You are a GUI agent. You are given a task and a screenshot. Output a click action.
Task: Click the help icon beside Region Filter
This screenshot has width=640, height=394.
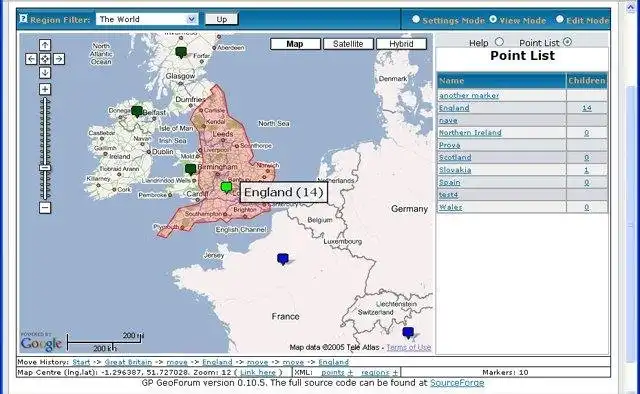click(x=24, y=19)
